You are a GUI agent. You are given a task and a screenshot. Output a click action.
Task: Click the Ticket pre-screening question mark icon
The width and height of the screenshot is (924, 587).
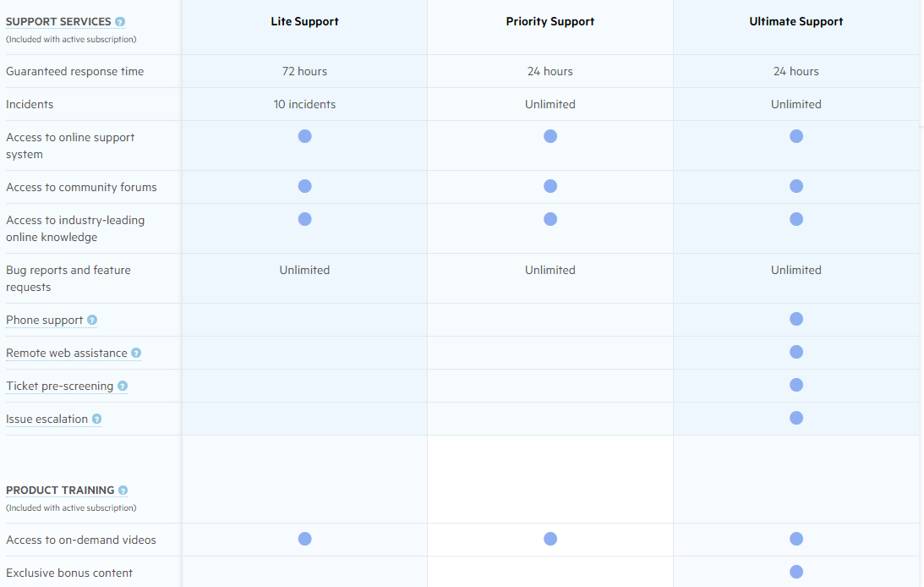(123, 387)
